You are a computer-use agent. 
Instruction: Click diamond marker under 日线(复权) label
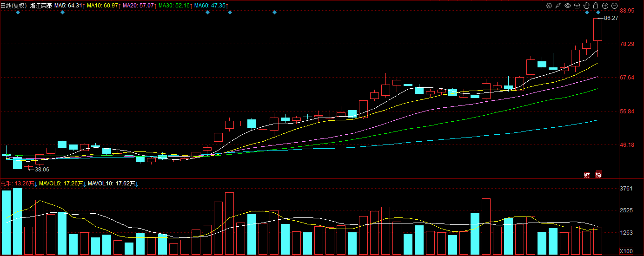pos(18,13)
